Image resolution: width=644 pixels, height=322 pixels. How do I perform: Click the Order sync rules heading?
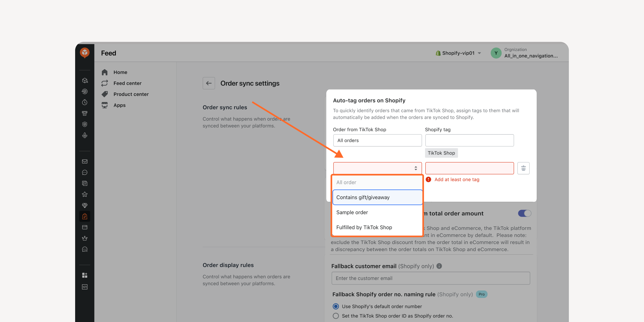pos(225,107)
